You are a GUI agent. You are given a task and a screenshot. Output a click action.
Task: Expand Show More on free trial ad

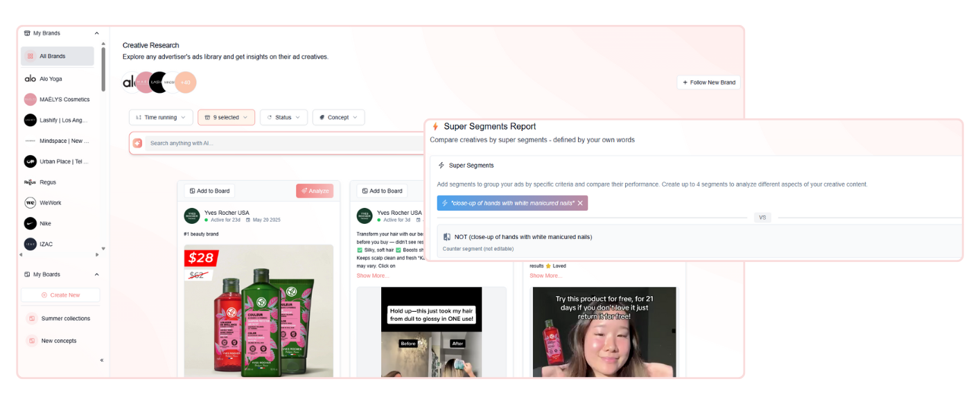click(x=546, y=276)
